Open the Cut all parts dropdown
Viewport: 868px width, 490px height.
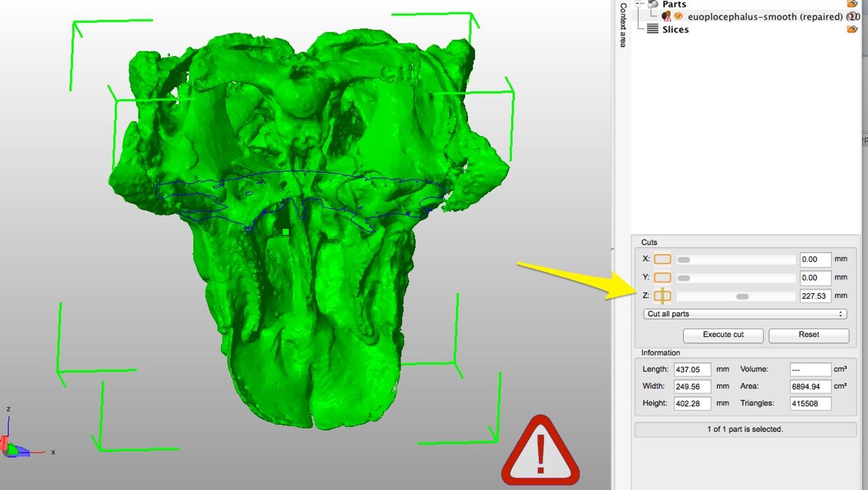click(x=745, y=314)
